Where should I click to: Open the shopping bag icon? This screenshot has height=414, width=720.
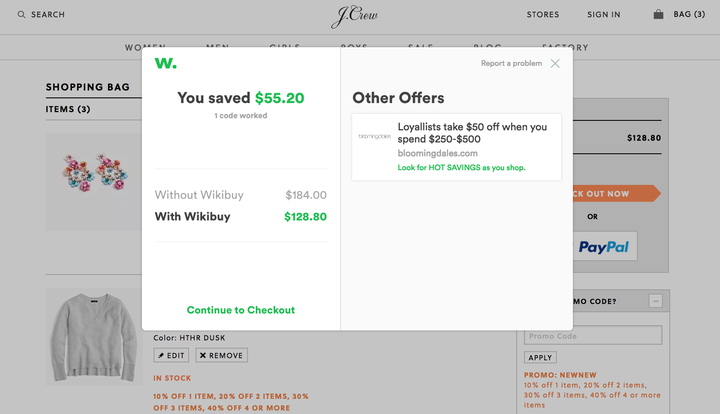[658, 14]
